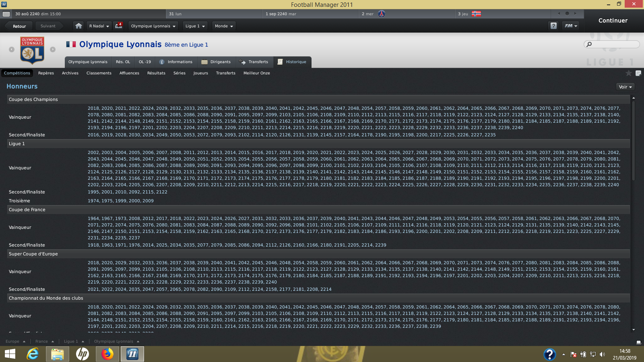Expand the Europe breadcrumb menu
Image resolution: width=644 pixels, height=362 pixels.
coord(15,341)
